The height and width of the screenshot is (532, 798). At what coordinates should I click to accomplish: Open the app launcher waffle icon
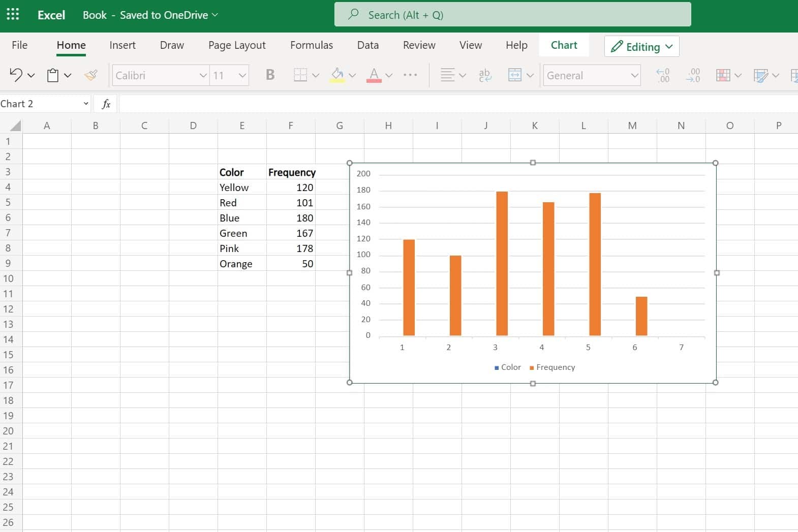click(13, 14)
